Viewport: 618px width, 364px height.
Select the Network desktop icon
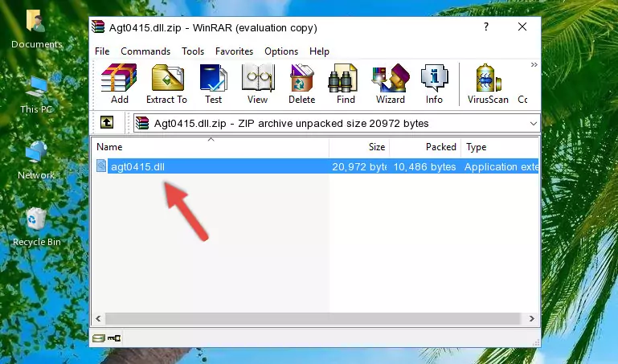[36, 161]
